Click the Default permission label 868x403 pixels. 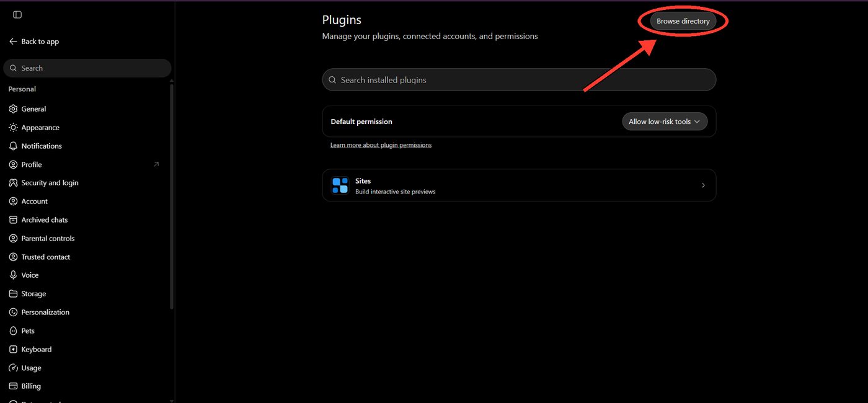pyautogui.click(x=361, y=122)
